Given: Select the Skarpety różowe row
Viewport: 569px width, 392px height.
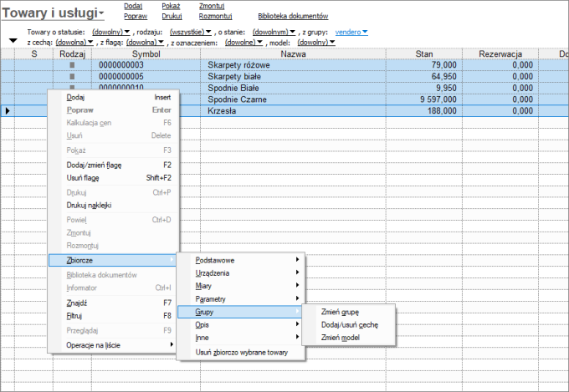Looking at the screenshot, I should tap(284, 65).
